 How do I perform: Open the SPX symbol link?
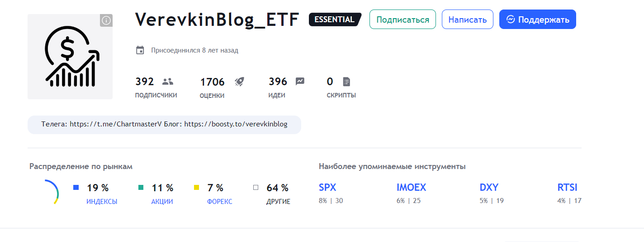[x=327, y=188]
